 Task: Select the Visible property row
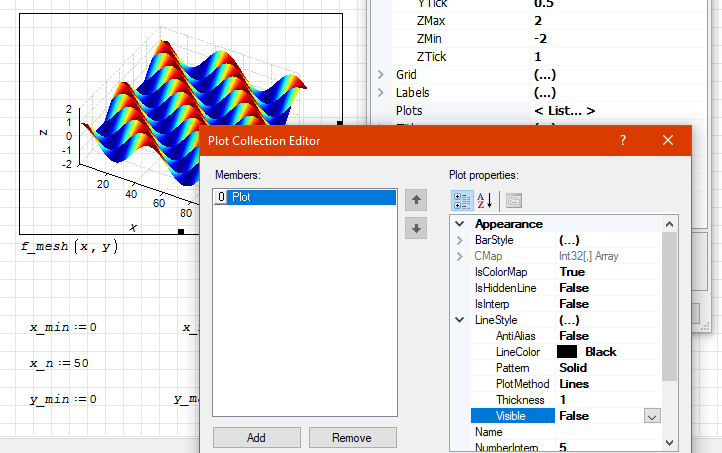click(x=565, y=416)
